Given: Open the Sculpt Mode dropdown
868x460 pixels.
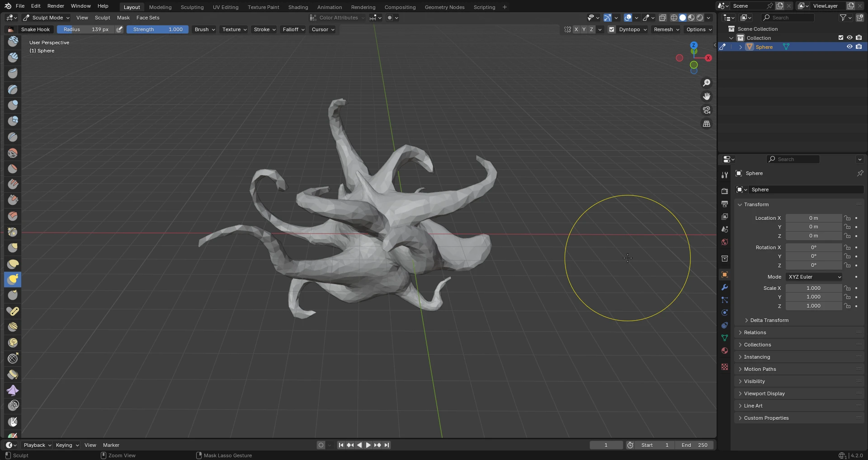Looking at the screenshot, I should [x=47, y=18].
